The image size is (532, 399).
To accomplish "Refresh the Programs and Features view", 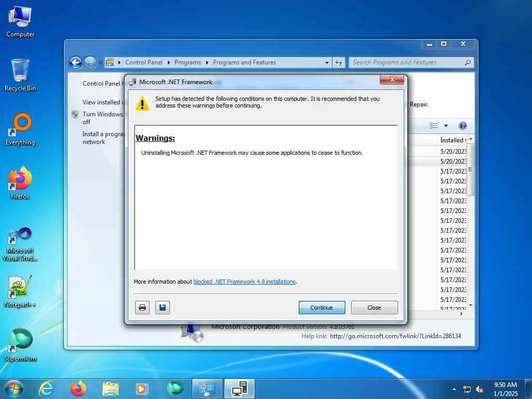I will (x=339, y=63).
